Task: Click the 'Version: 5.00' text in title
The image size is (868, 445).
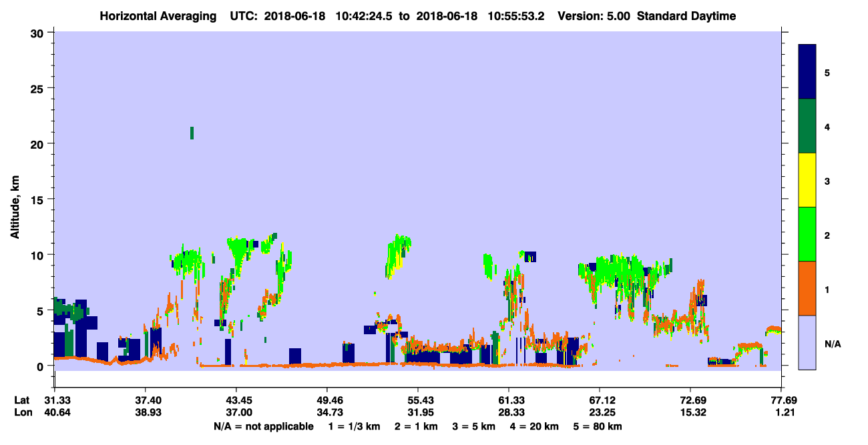Action: click(593, 16)
